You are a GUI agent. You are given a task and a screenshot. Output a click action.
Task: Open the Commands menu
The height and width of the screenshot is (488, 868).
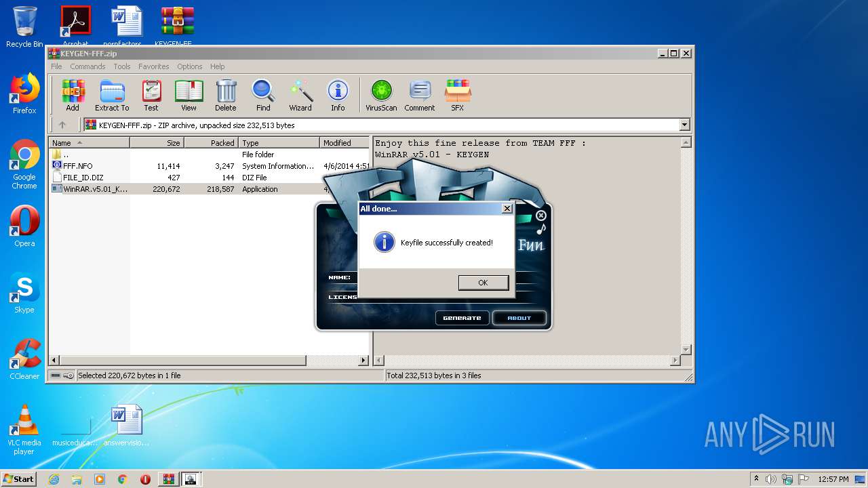click(x=87, y=66)
